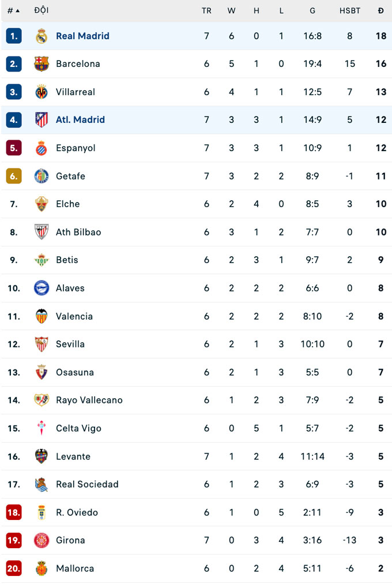Screen dimensions: 392x584
Task: Click the Valencia club crest
Action: click(42, 316)
